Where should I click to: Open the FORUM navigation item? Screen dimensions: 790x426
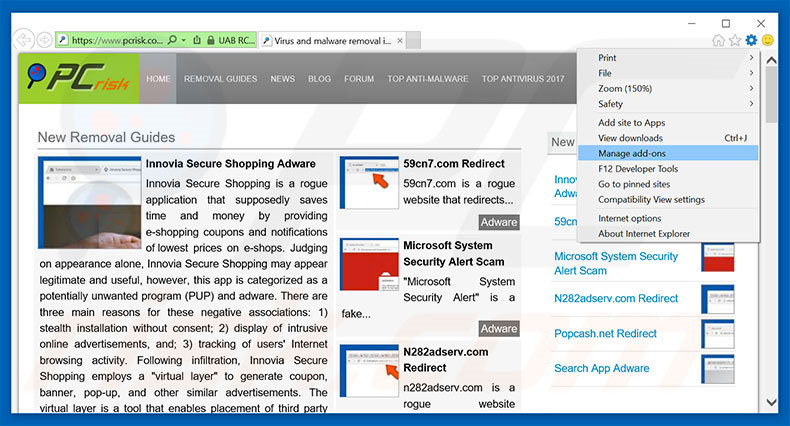(x=359, y=79)
